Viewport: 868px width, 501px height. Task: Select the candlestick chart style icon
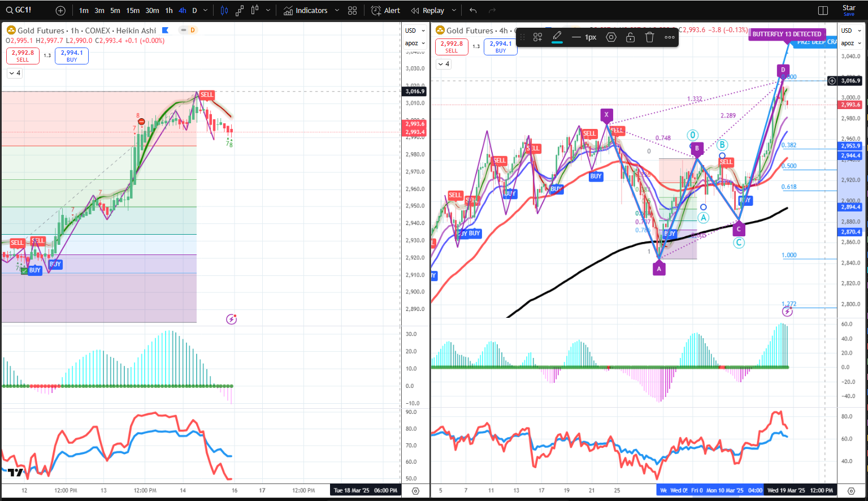[x=224, y=10]
